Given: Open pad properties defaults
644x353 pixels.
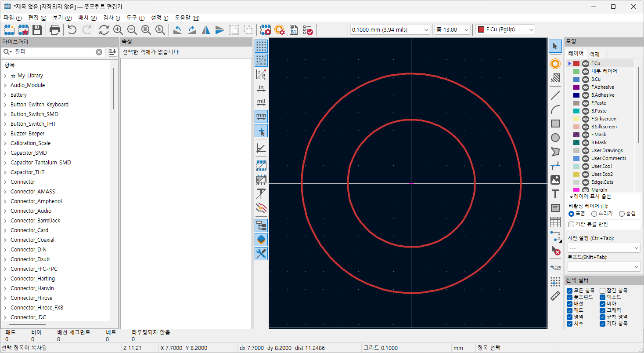Looking at the screenshot, I should click(280, 30).
